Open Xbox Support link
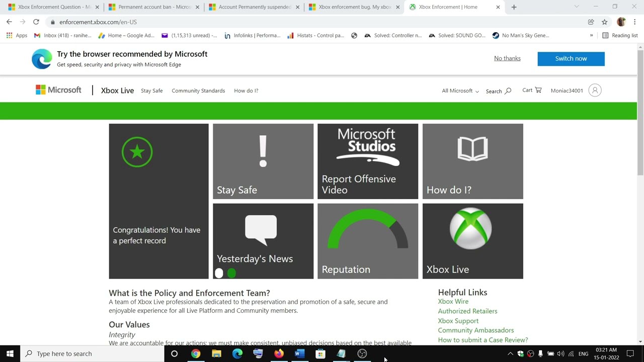Viewport: 644px width, 362px height. [458, 320]
